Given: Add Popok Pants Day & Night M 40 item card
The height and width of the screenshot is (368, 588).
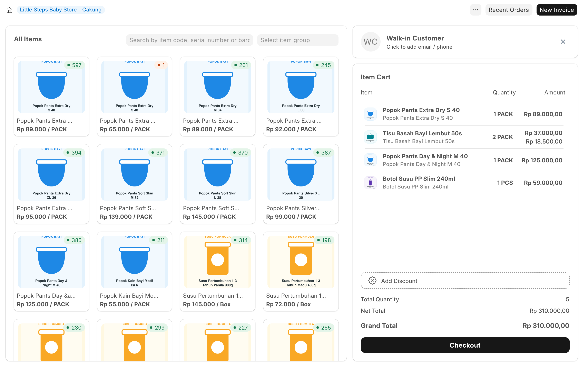Looking at the screenshot, I should click(x=51, y=271).
